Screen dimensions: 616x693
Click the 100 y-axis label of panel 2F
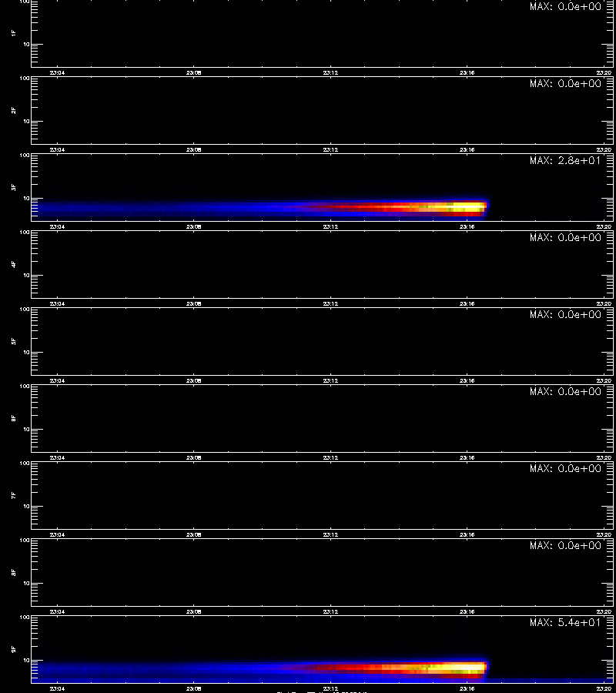tap(25, 79)
